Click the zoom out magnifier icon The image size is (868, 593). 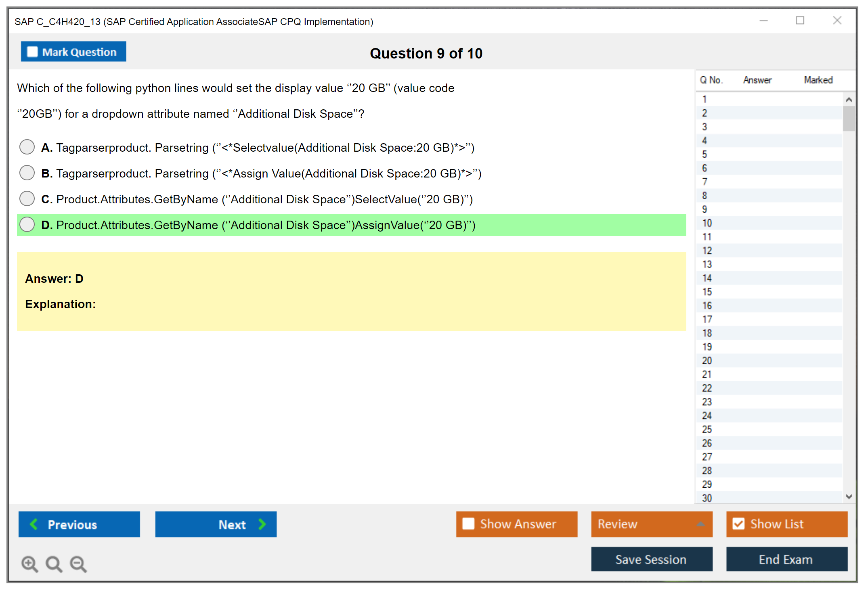click(x=78, y=564)
